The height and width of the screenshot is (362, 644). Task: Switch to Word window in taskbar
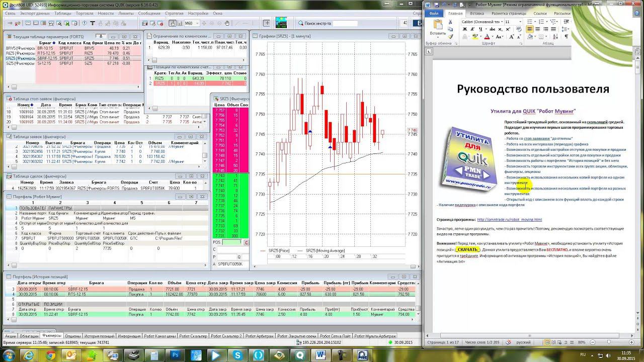click(x=320, y=355)
